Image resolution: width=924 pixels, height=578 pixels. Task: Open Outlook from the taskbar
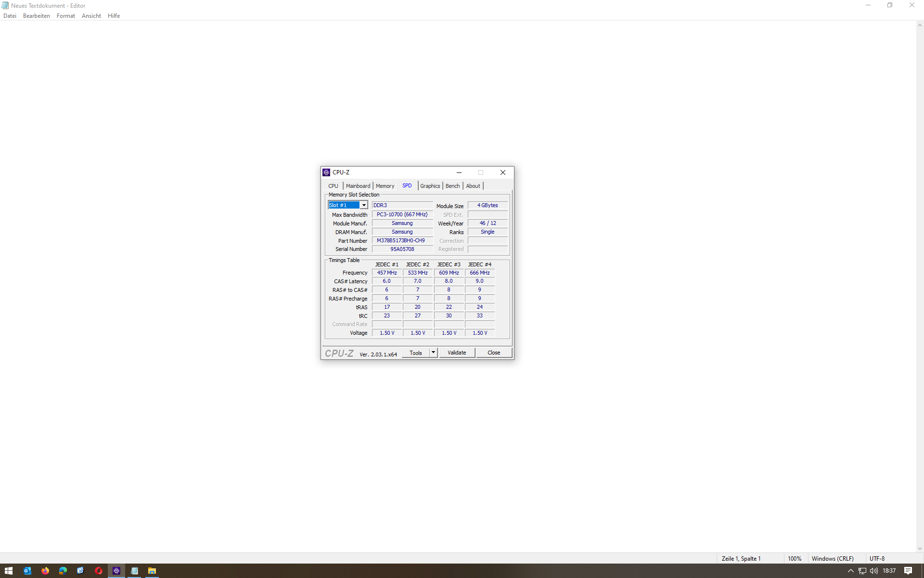click(27, 571)
